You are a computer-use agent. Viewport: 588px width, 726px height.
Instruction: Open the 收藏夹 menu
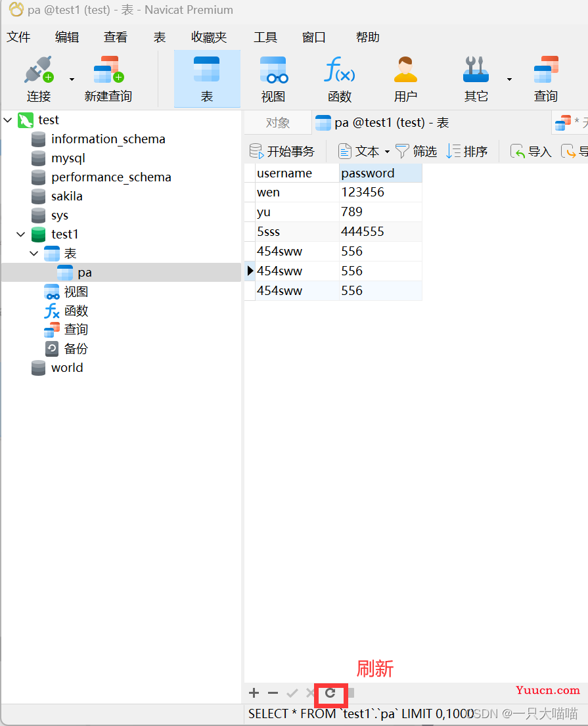click(210, 37)
